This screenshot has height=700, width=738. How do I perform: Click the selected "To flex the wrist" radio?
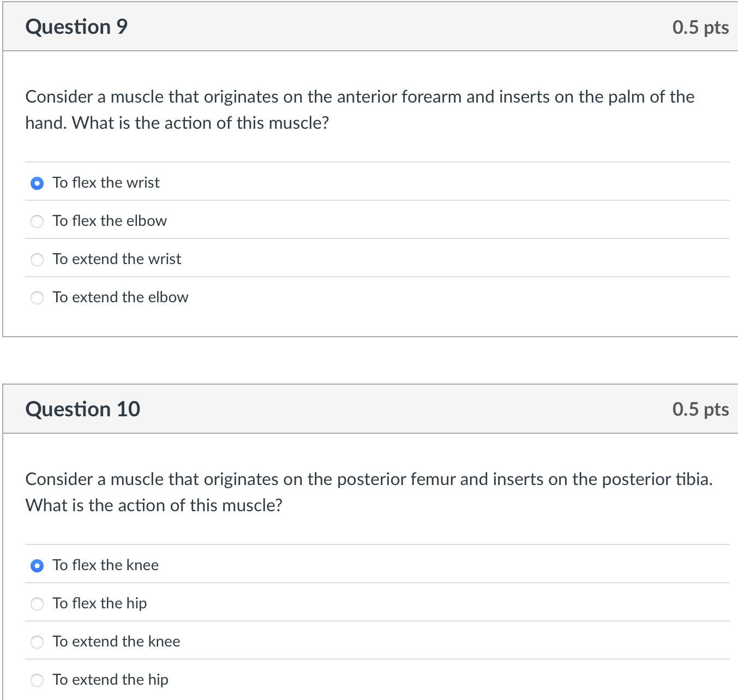coord(37,183)
